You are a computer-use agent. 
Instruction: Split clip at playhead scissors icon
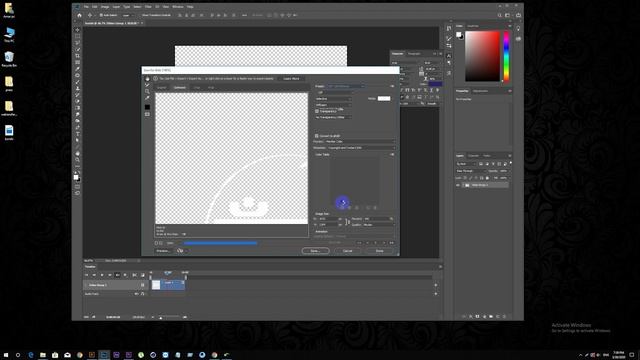tap(134, 275)
